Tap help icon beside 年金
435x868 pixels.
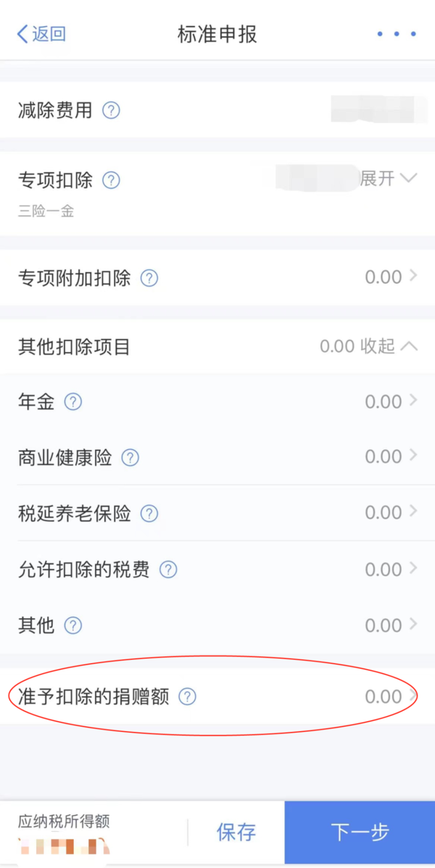(x=73, y=402)
